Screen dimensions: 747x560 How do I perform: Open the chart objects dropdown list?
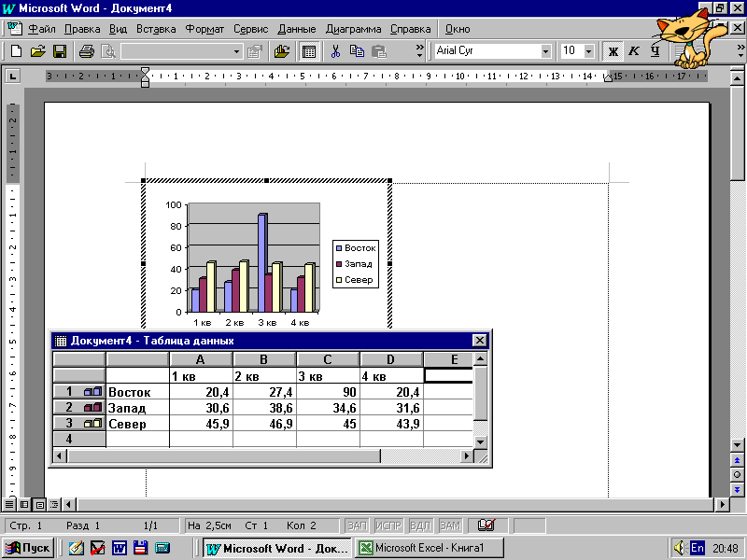point(237,51)
